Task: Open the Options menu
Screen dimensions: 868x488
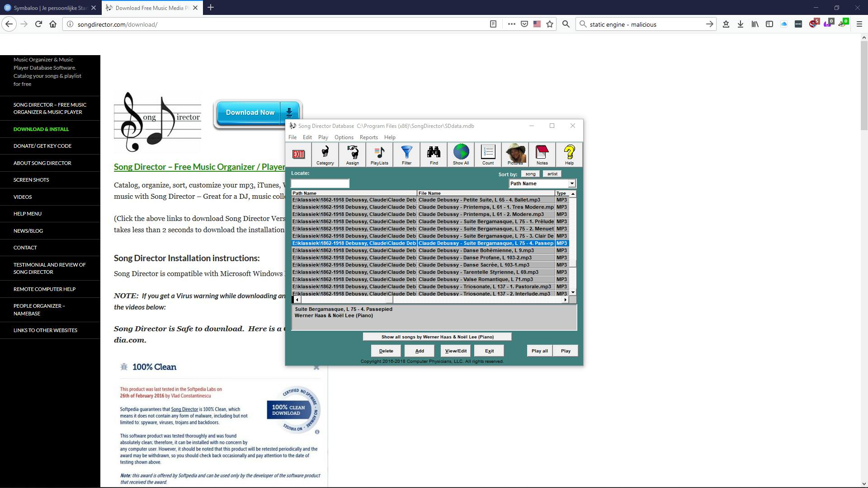Action: coord(344,137)
